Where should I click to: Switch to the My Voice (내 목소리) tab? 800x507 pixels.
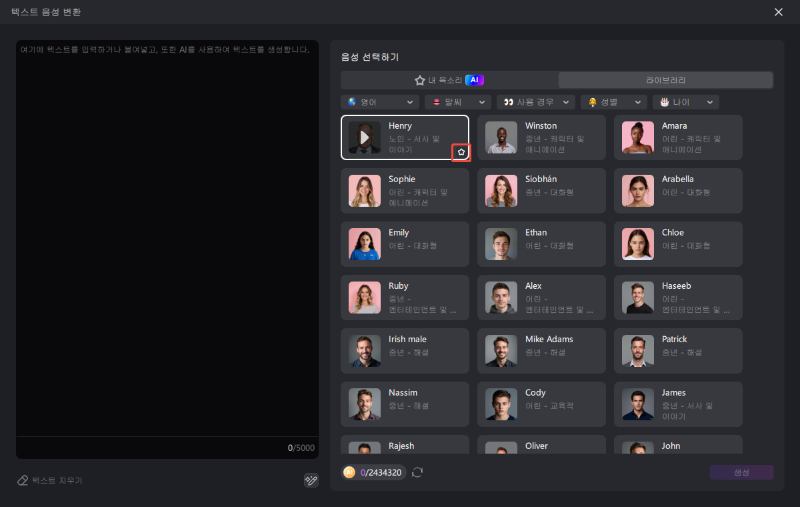tap(449, 80)
